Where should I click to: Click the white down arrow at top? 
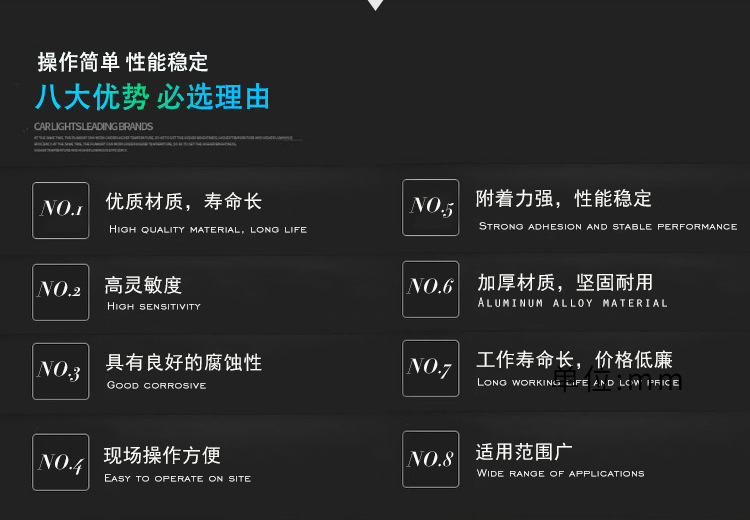(375, 5)
